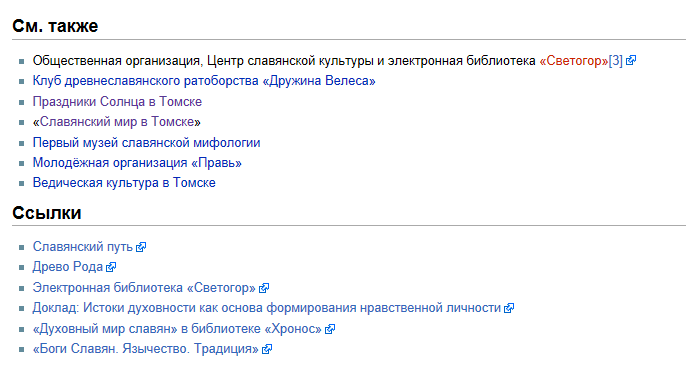
Task: Click external icon after Электронная библиотека «Светогор»
Action: click(x=264, y=288)
